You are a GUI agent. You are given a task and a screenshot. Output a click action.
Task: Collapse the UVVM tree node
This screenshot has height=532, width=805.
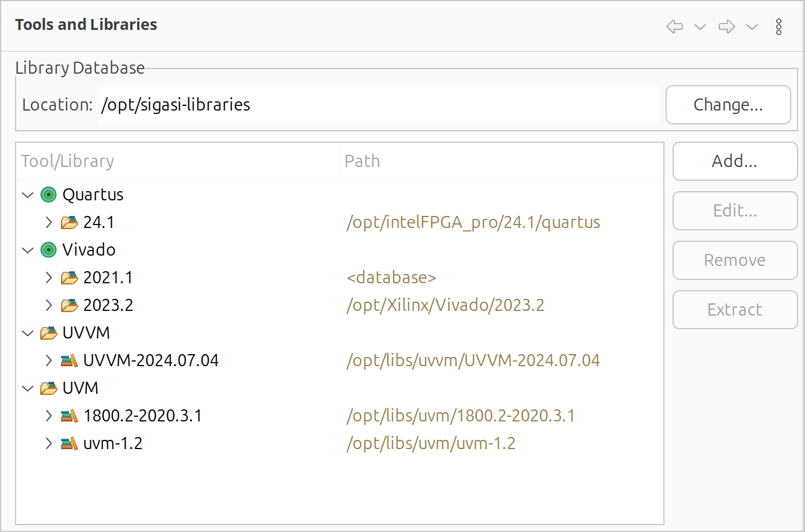28,333
